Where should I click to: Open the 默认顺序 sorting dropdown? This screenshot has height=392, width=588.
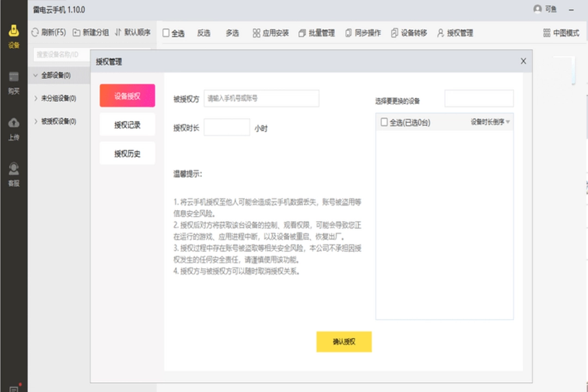click(x=133, y=32)
